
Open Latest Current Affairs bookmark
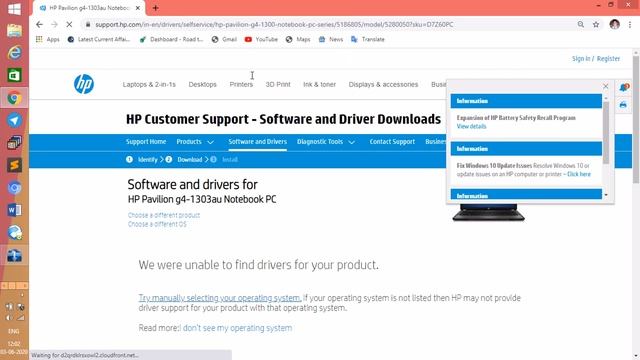(x=99, y=39)
